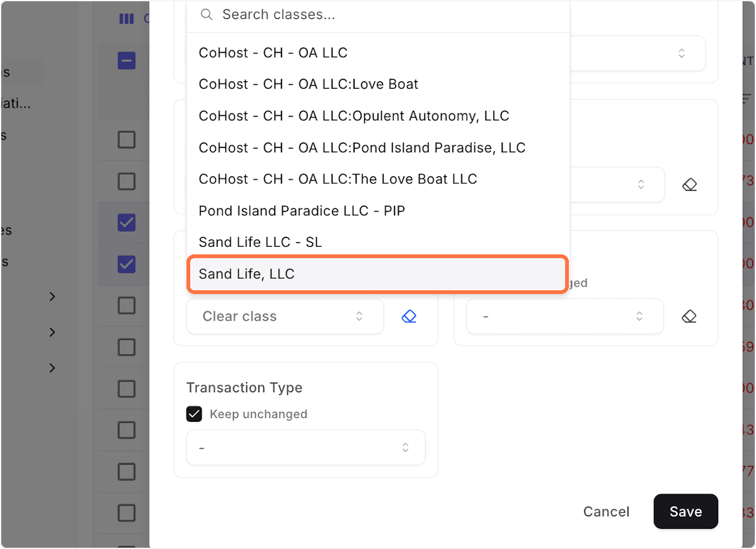Uncheck the Keep unchanged Transaction Type checkbox
Viewport: 756px width, 549px height.
click(x=194, y=414)
